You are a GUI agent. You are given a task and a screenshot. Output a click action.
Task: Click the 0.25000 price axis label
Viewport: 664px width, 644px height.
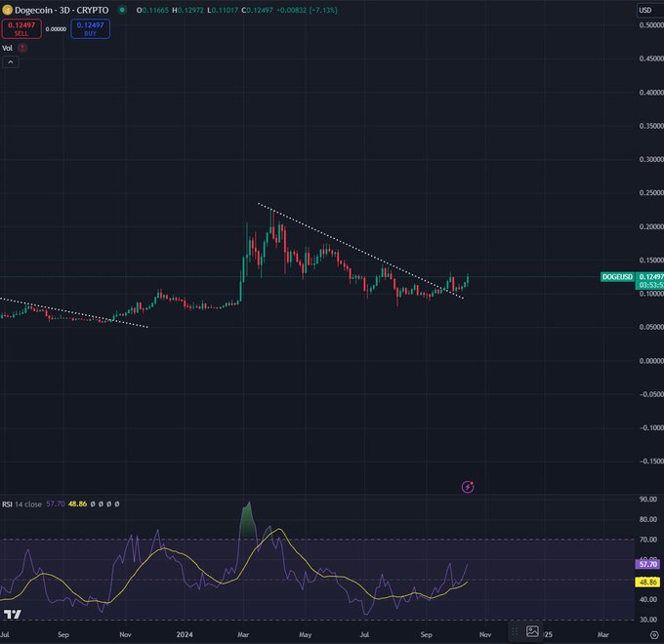[651, 193]
